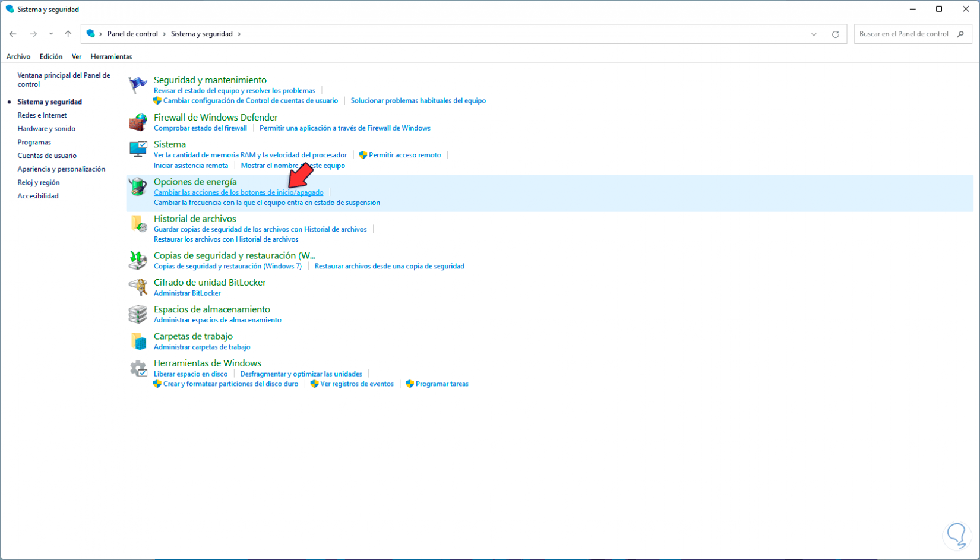Go forward with the forward arrow

(x=33, y=34)
